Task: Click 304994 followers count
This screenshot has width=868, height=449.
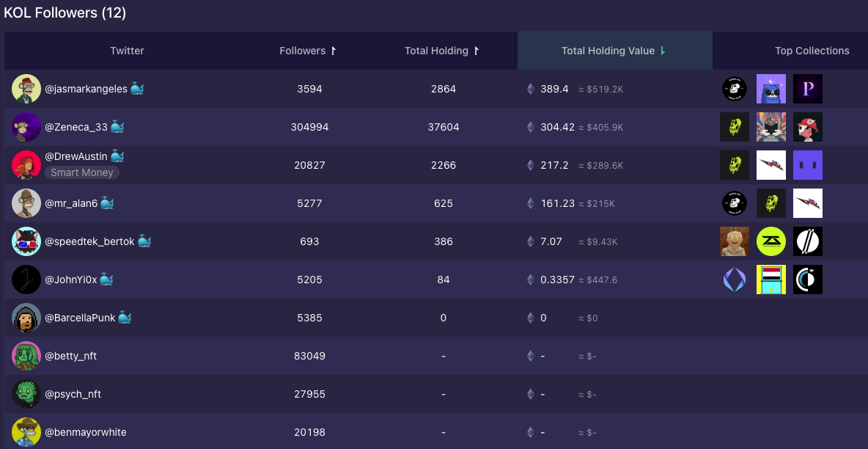Action: [309, 127]
